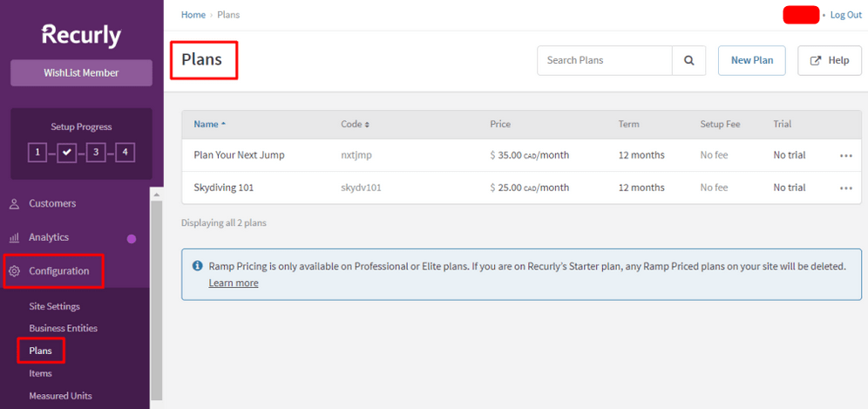Click the skydv101 plan code
This screenshot has height=409, width=868.
(361, 187)
